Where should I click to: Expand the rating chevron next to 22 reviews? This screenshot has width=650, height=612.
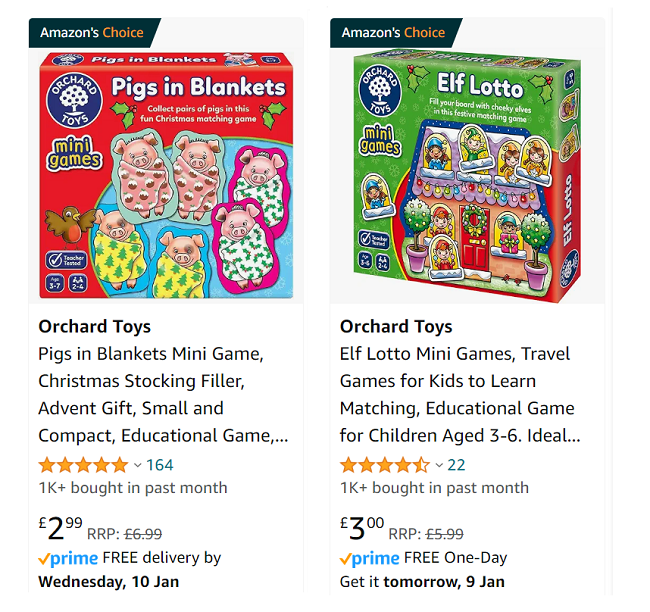tap(439, 466)
